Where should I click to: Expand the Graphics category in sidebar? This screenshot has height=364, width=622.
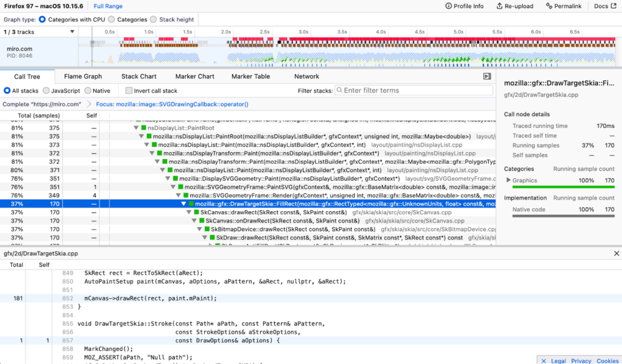tap(508, 180)
